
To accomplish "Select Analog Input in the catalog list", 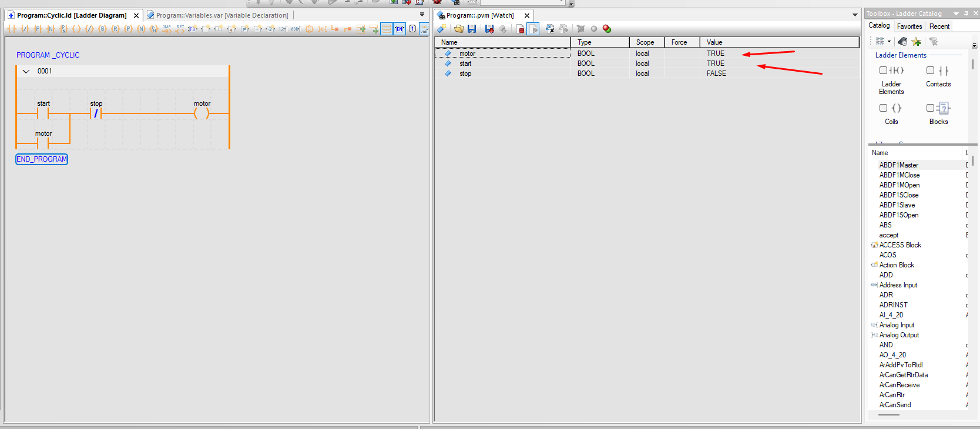I will [x=897, y=325].
